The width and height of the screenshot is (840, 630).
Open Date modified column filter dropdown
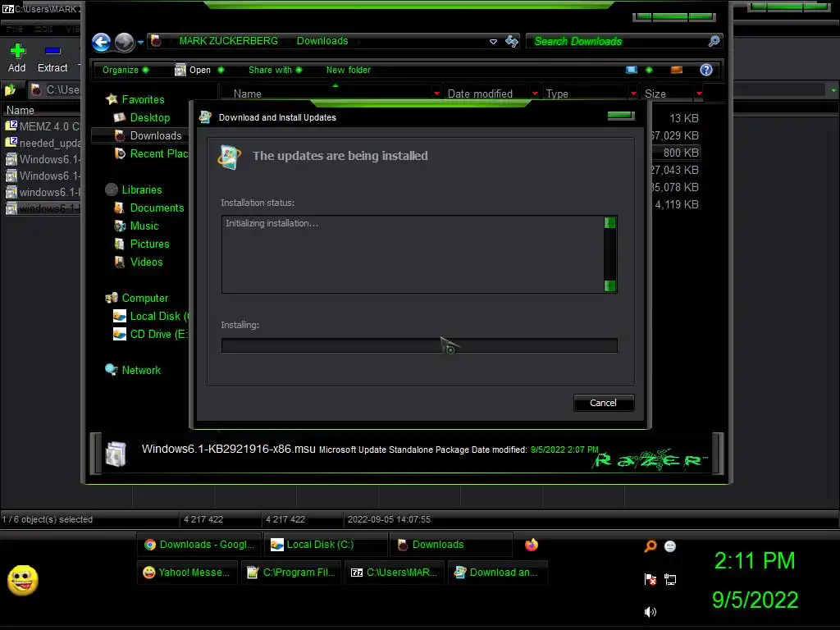coord(535,94)
